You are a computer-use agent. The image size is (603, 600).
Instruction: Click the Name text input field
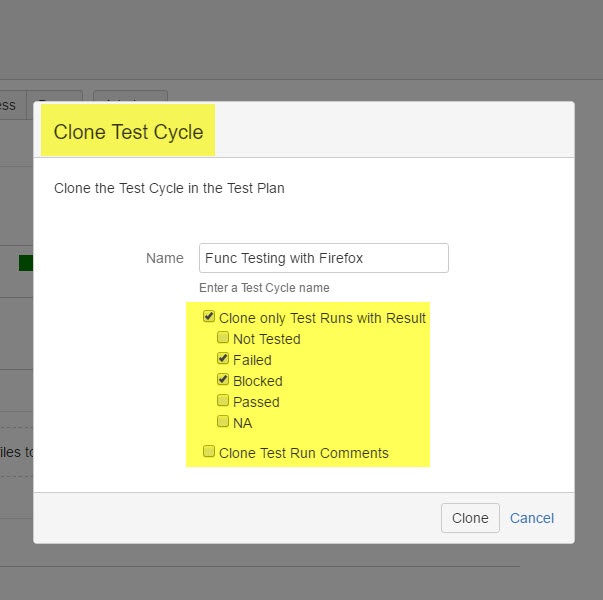[x=323, y=258]
